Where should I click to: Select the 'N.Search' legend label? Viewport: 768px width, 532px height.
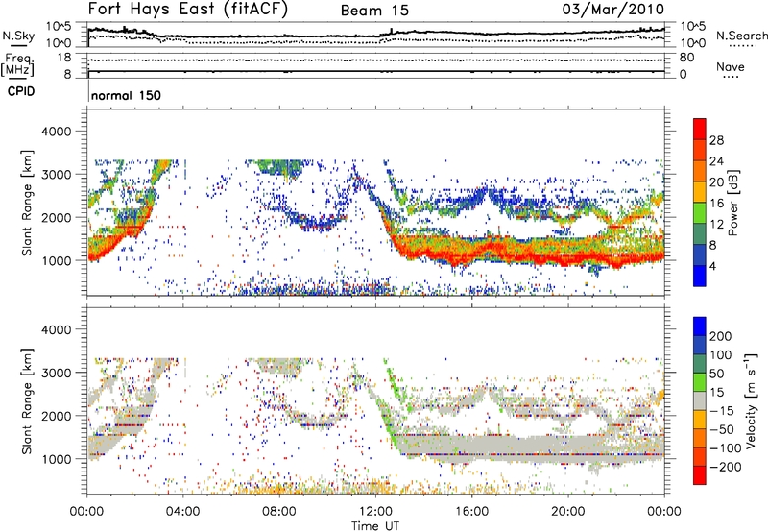(x=741, y=36)
